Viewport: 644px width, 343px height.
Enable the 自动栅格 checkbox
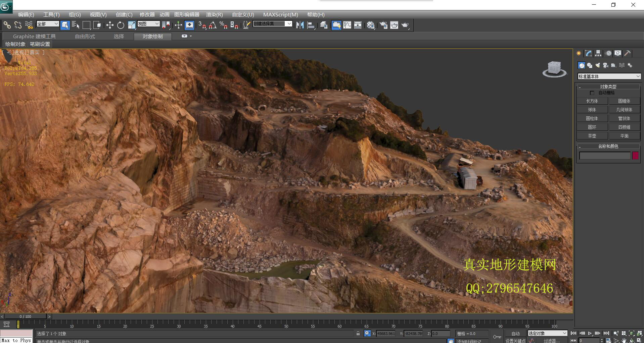click(592, 93)
